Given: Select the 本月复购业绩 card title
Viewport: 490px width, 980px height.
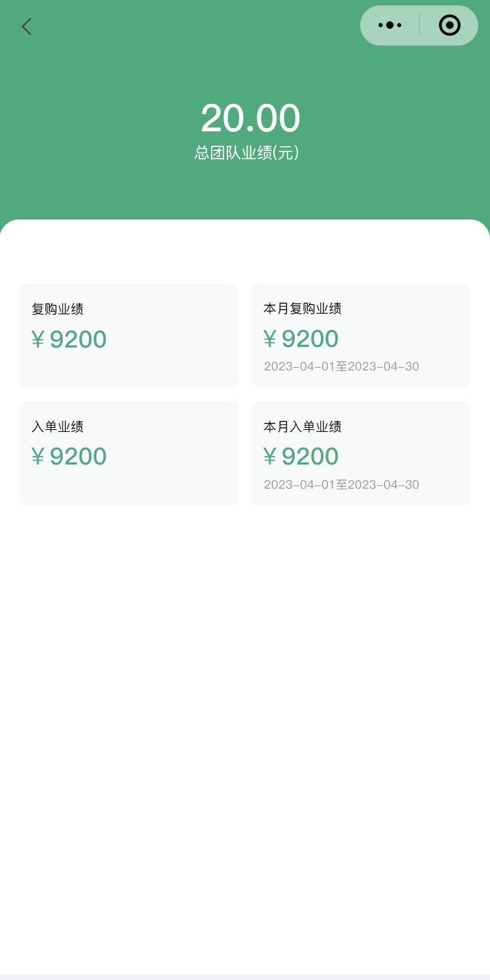Looking at the screenshot, I should [302, 308].
